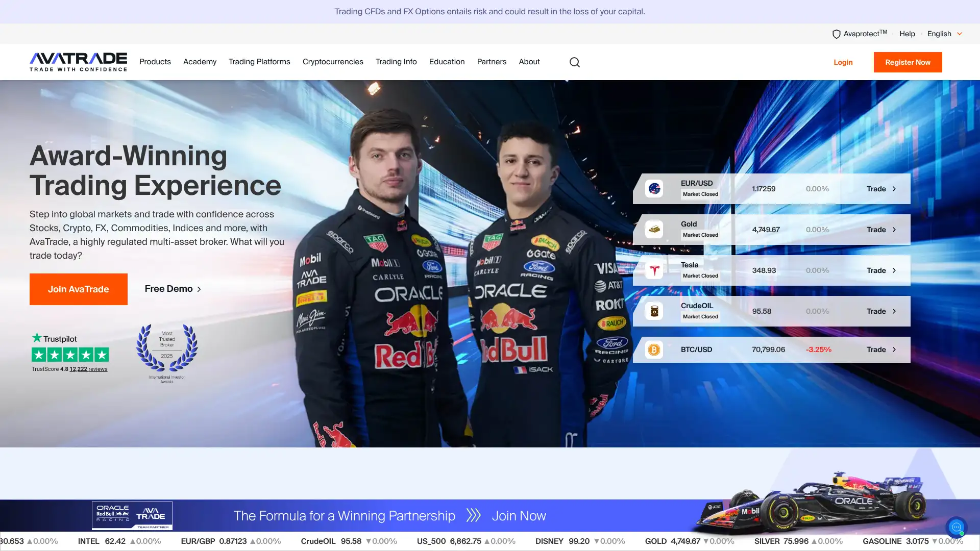Click Trade for Gold
The height and width of the screenshot is (551, 980).
pyautogui.click(x=876, y=230)
